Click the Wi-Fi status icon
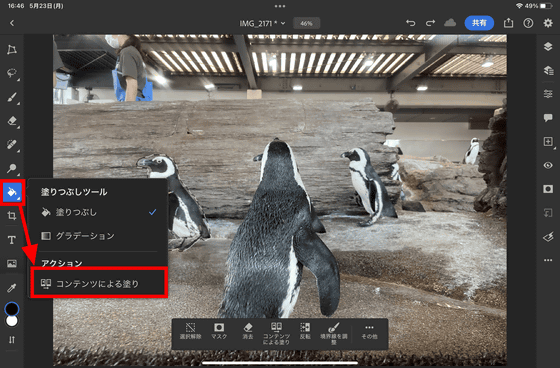 pos(519,6)
